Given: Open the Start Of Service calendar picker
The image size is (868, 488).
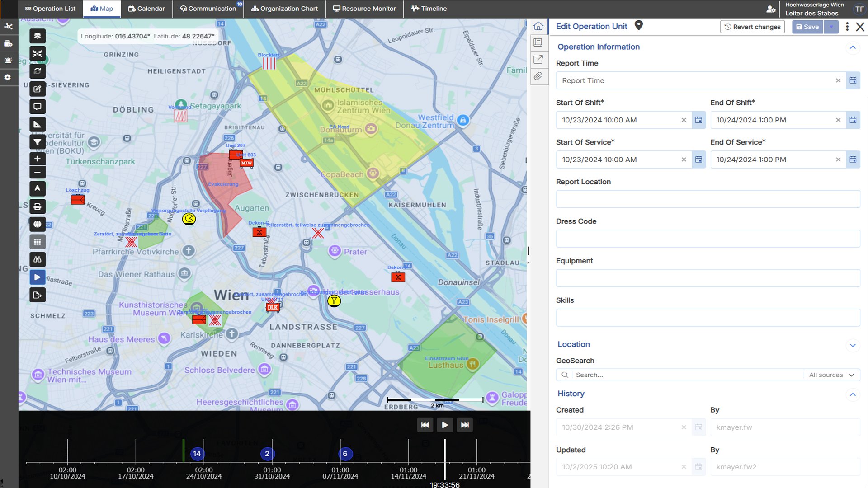Looking at the screenshot, I should click(x=699, y=160).
